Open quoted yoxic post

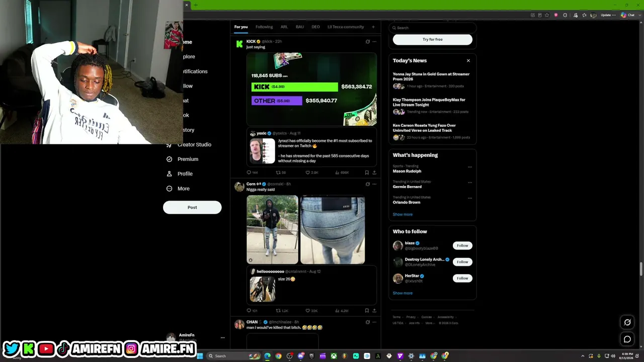tap(311, 147)
